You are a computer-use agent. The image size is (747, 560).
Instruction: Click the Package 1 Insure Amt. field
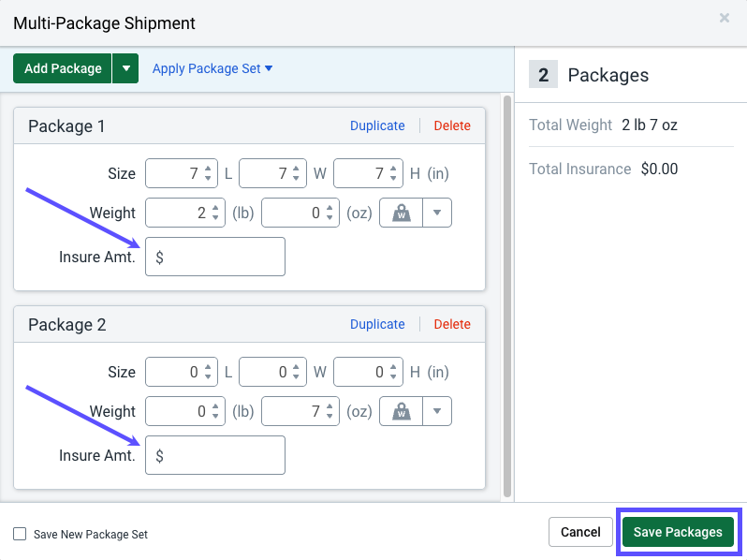pos(215,257)
